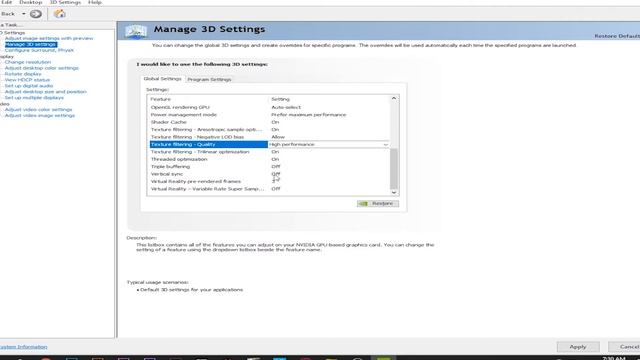Open Texture filtering Quality dropdown
640x360 pixels.
tap(385, 144)
